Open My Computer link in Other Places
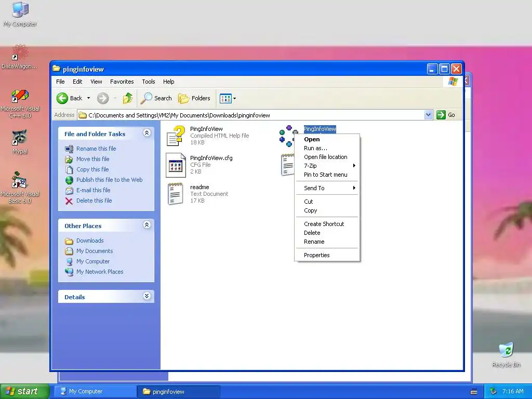Viewport: 532px width, 399px height. tap(93, 262)
